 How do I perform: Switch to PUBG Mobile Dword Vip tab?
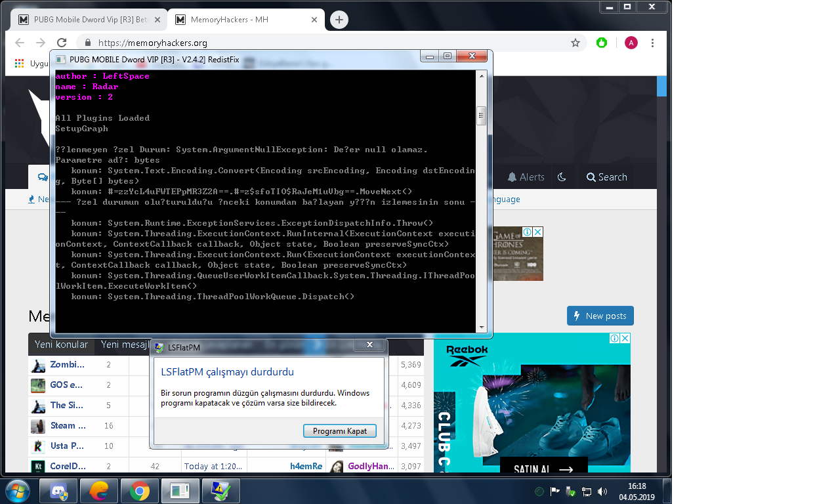point(89,20)
